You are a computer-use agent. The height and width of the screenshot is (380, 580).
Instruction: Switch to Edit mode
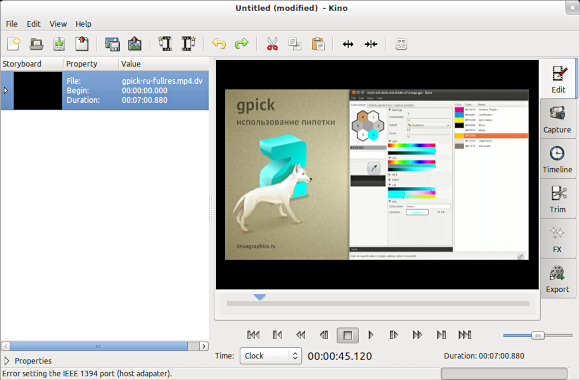coord(558,79)
